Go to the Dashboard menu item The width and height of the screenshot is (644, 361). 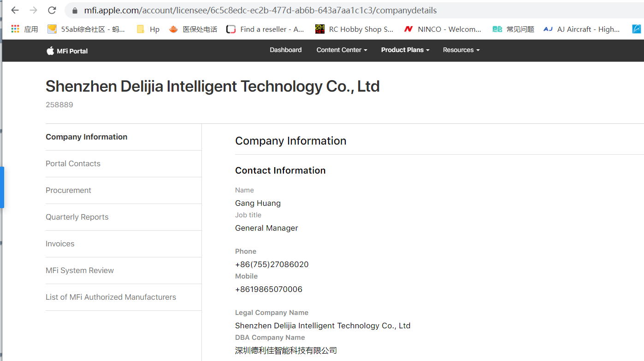tap(286, 50)
